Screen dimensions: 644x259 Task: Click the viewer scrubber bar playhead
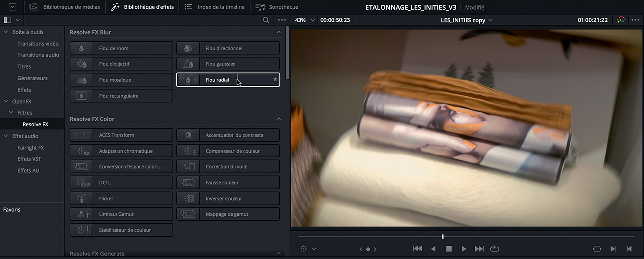[443, 237]
